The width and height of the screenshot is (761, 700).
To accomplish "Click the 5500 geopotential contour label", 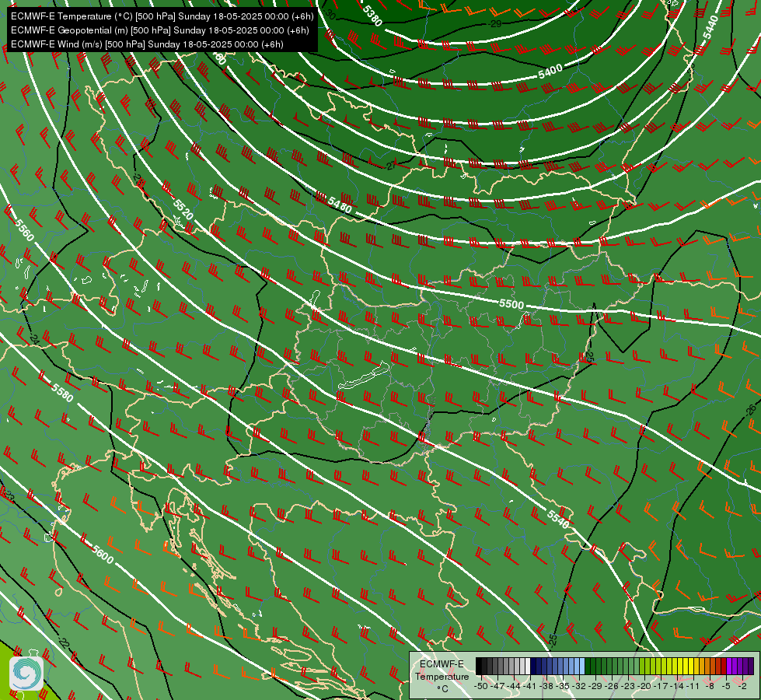I will tap(511, 304).
